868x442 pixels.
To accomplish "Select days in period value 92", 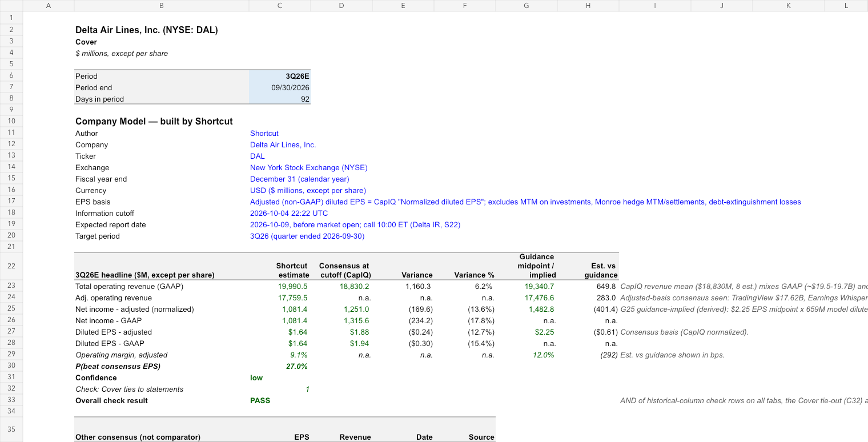I will click(x=280, y=99).
